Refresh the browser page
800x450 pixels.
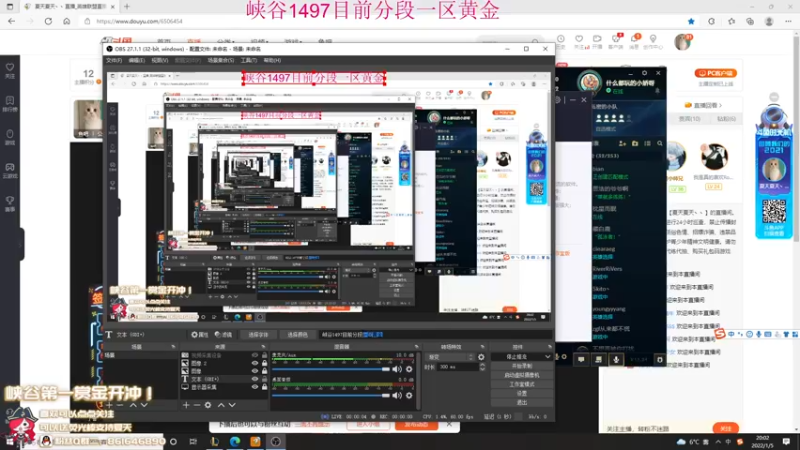(48, 21)
